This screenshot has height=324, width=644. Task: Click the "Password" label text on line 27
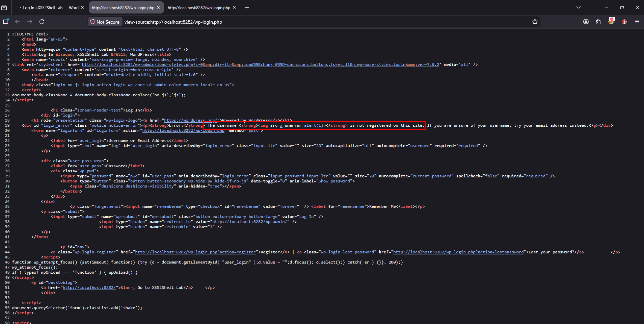click(x=116, y=166)
